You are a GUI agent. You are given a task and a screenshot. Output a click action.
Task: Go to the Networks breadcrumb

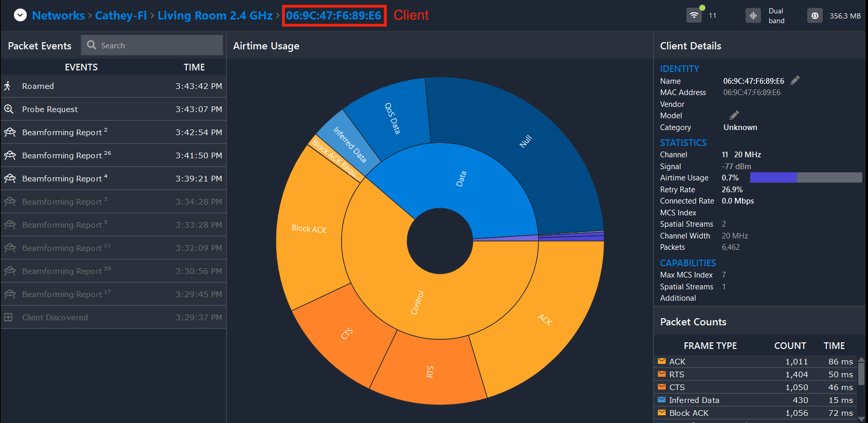click(x=58, y=15)
